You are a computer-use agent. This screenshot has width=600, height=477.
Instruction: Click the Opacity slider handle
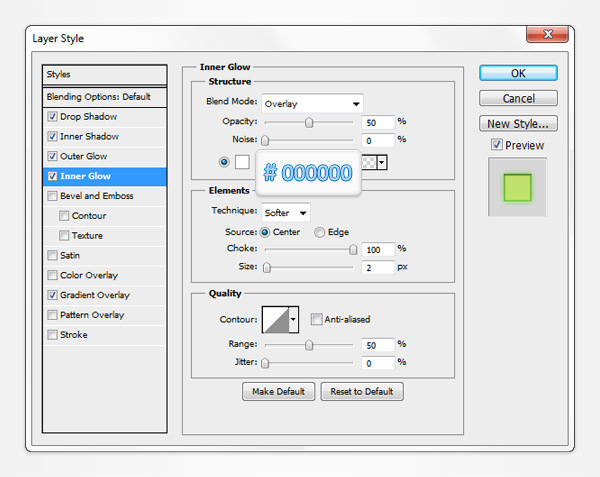coord(309,122)
